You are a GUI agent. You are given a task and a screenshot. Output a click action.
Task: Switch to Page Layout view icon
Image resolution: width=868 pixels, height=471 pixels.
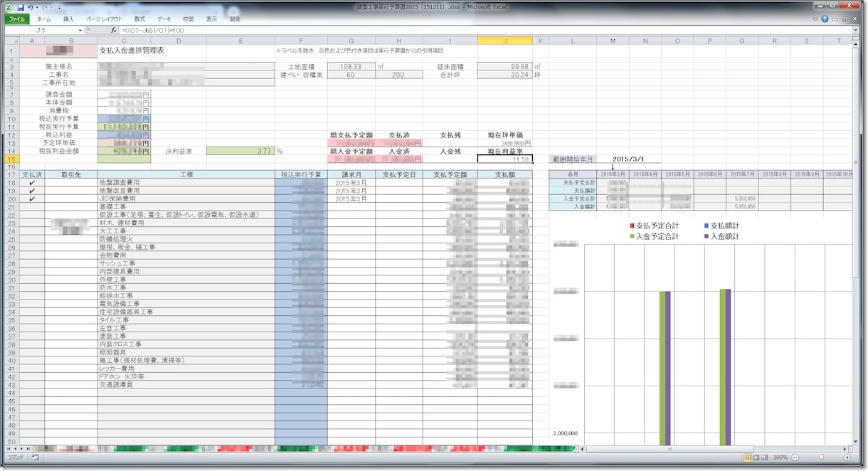(x=756, y=457)
